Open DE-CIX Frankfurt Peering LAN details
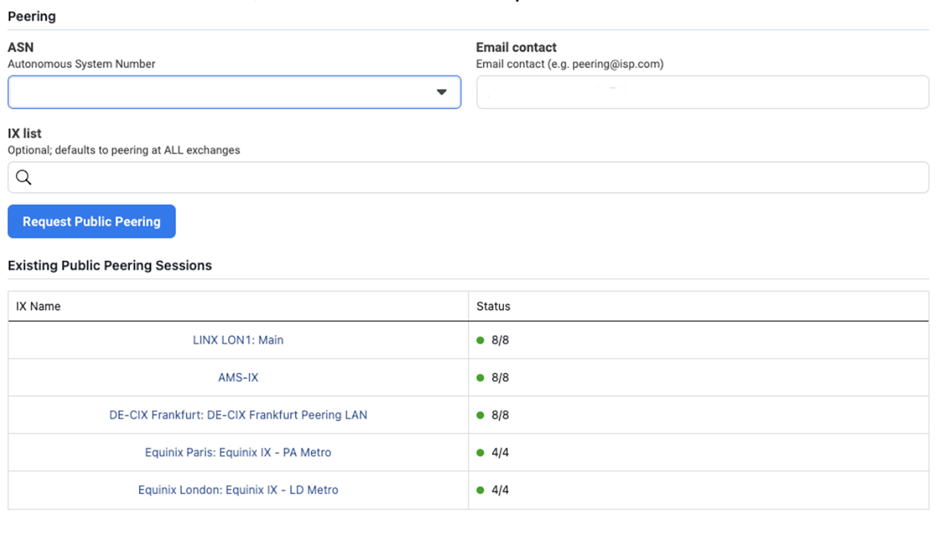This screenshot has height=560, width=936. (x=238, y=415)
